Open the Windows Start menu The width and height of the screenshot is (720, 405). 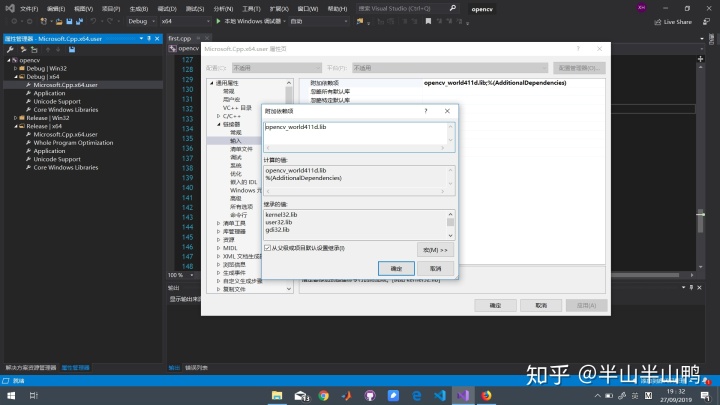[11, 395]
